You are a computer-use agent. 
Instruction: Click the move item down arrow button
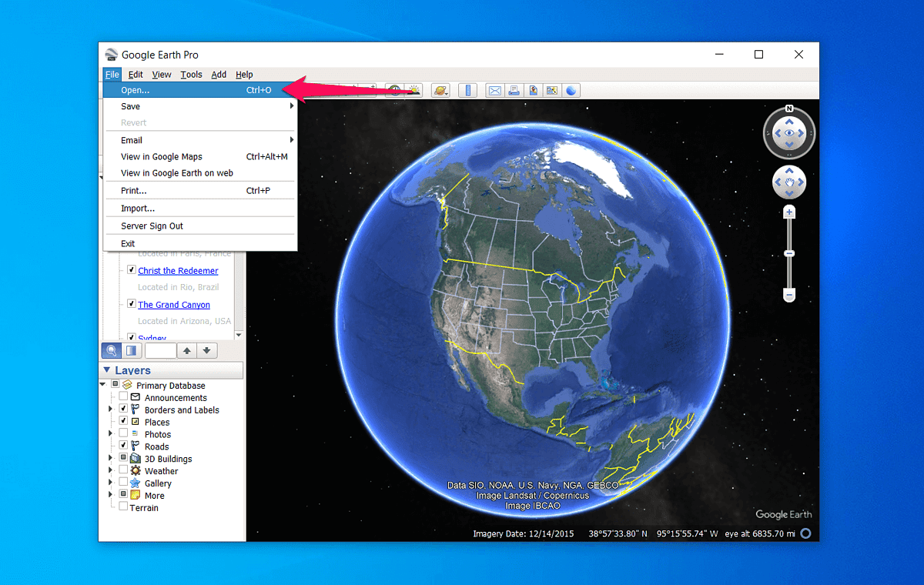(x=206, y=351)
